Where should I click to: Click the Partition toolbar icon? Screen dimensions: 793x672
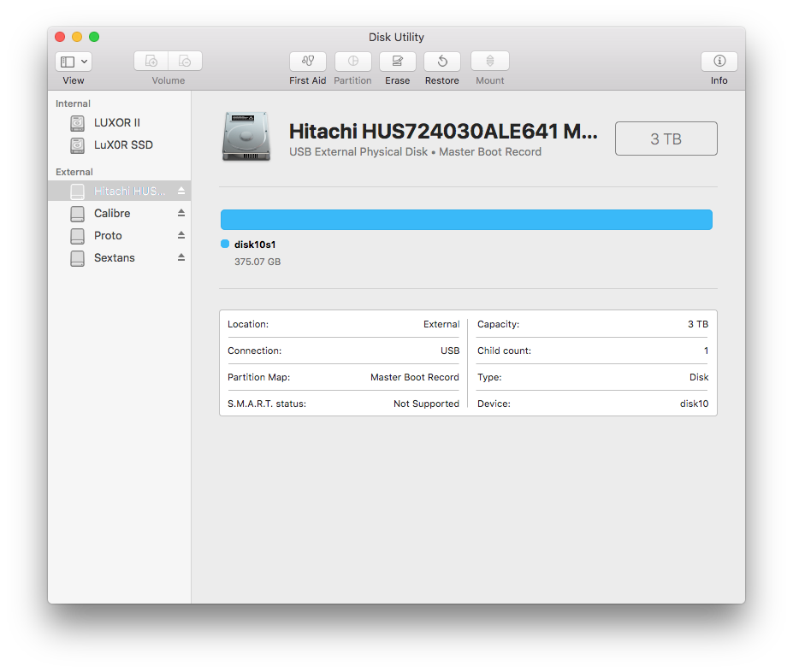[353, 62]
